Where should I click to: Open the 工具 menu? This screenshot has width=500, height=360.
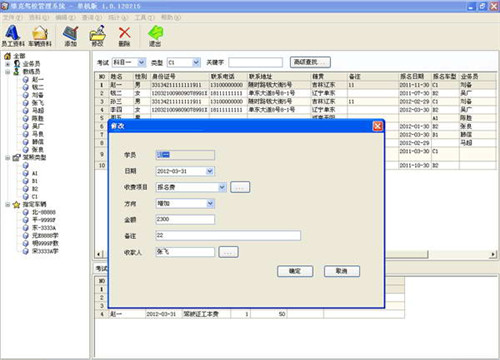(x=145, y=17)
